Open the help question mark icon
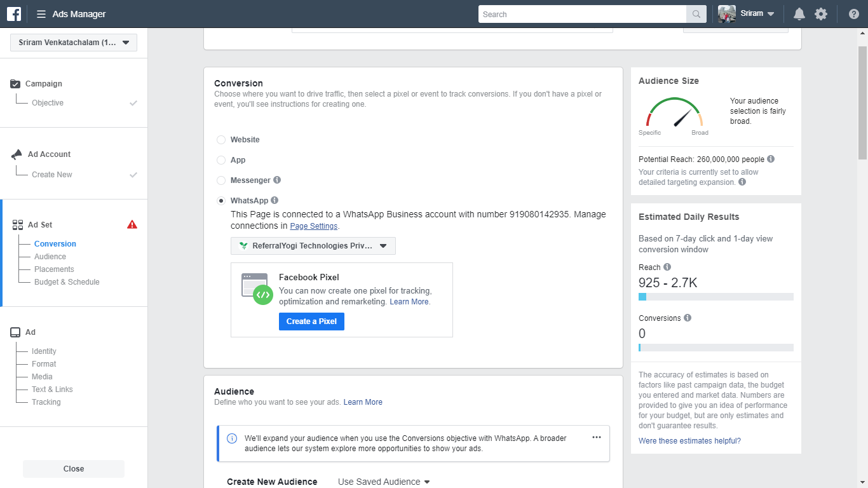This screenshot has width=868, height=488. click(854, 14)
